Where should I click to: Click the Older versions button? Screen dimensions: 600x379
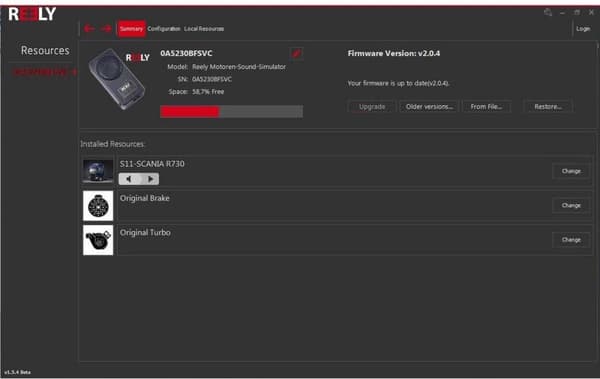click(x=429, y=107)
